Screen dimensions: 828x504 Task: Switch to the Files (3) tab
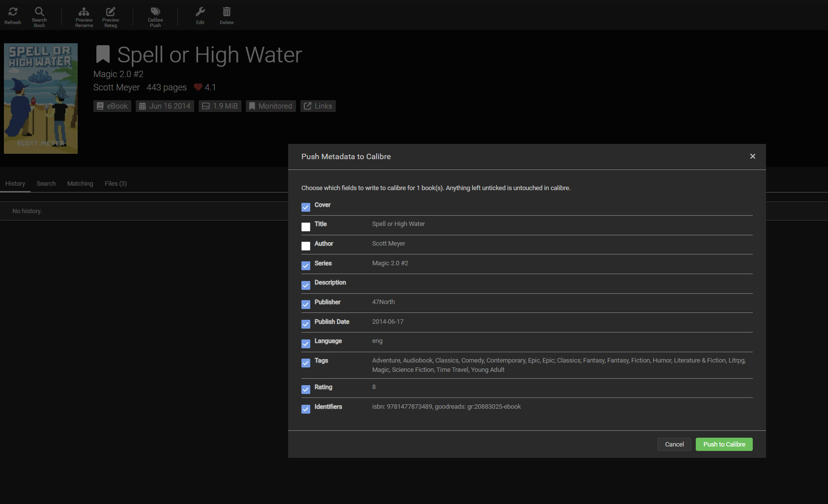(116, 184)
